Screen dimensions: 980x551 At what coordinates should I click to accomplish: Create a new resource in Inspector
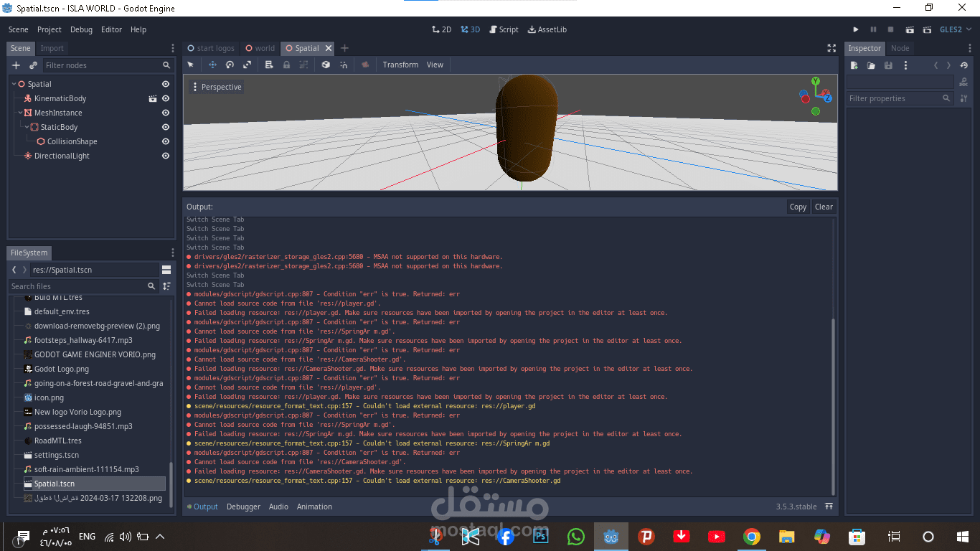(x=854, y=65)
